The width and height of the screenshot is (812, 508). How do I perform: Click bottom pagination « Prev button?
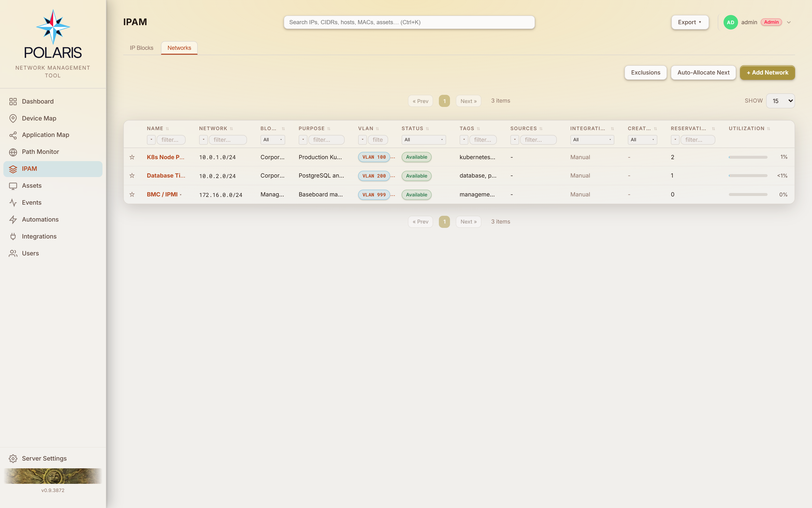(x=420, y=221)
